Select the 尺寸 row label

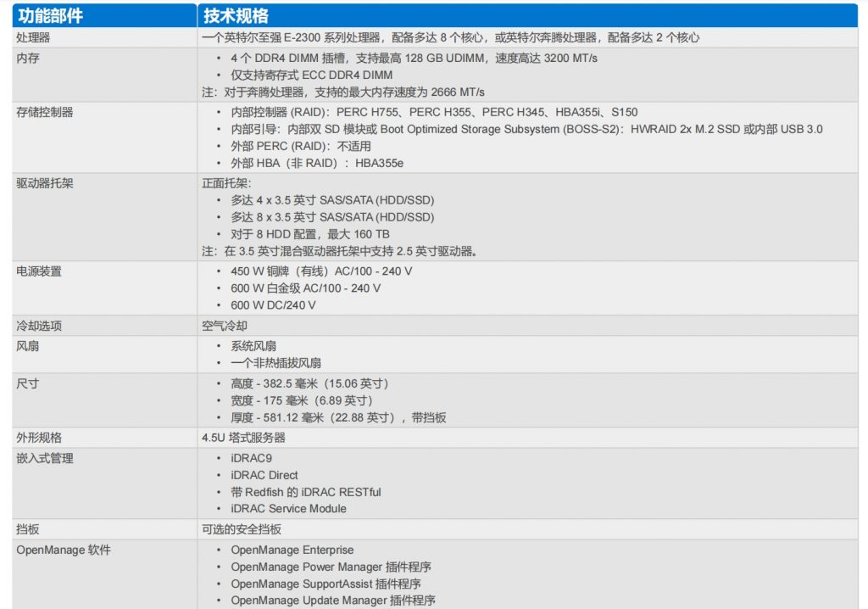tap(28, 383)
